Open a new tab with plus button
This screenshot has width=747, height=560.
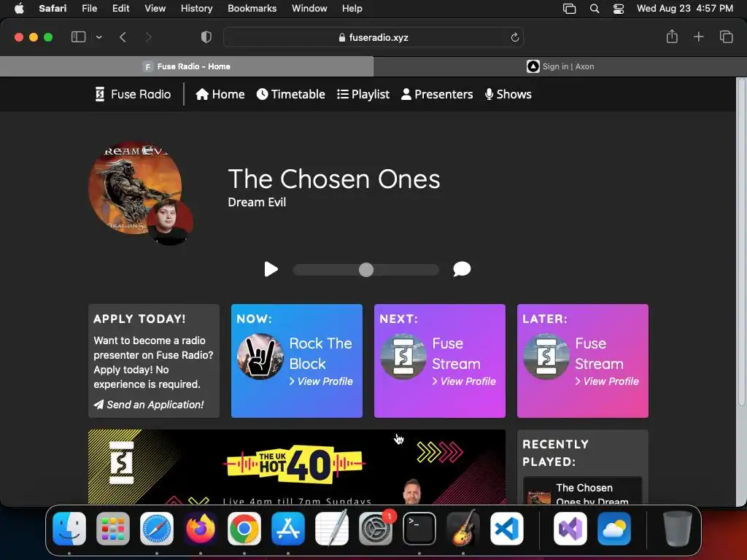tap(698, 36)
